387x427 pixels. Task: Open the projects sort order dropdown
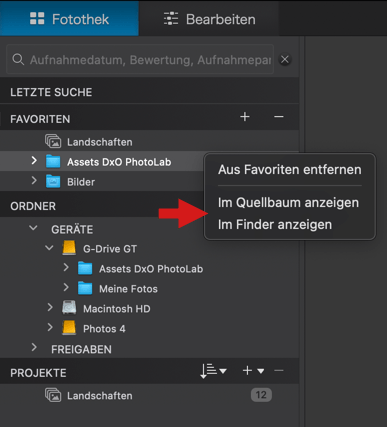(213, 371)
